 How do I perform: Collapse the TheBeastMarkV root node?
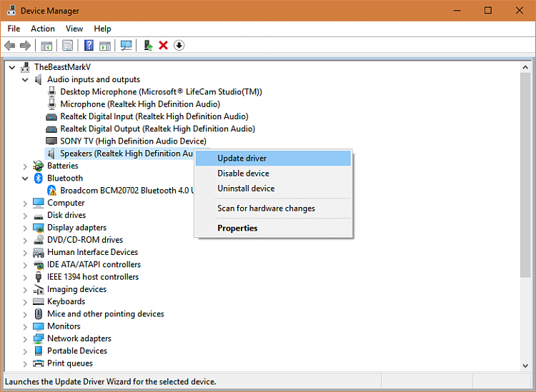(x=12, y=67)
